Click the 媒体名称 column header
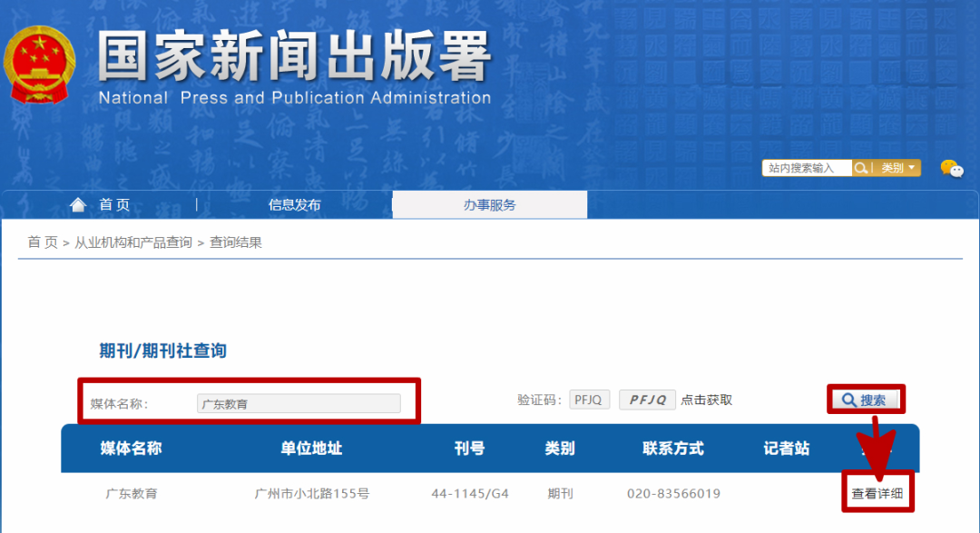Viewport: 980px width, 533px height. (132, 449)
